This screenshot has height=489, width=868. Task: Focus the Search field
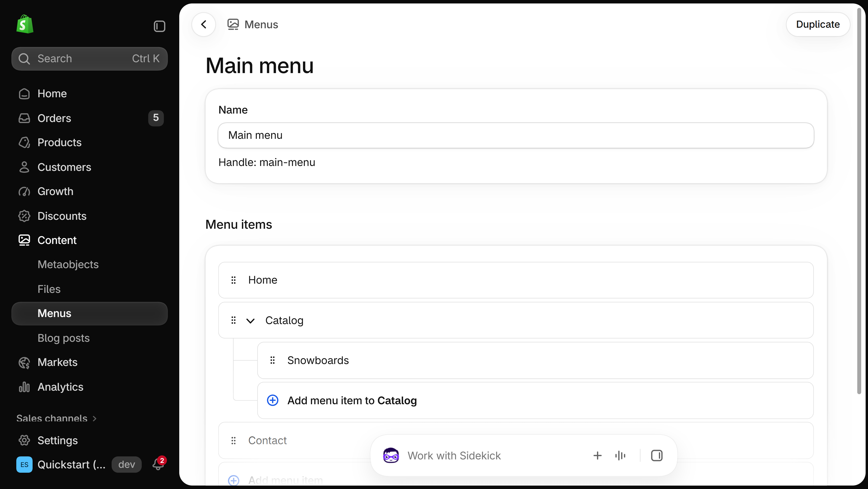[89, 59]
